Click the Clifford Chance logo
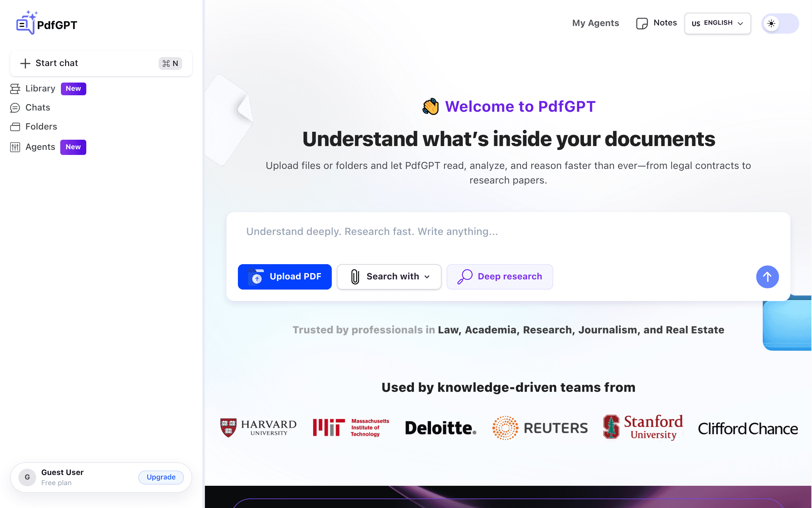Screen dimensions: 812x508 point(748,429)
